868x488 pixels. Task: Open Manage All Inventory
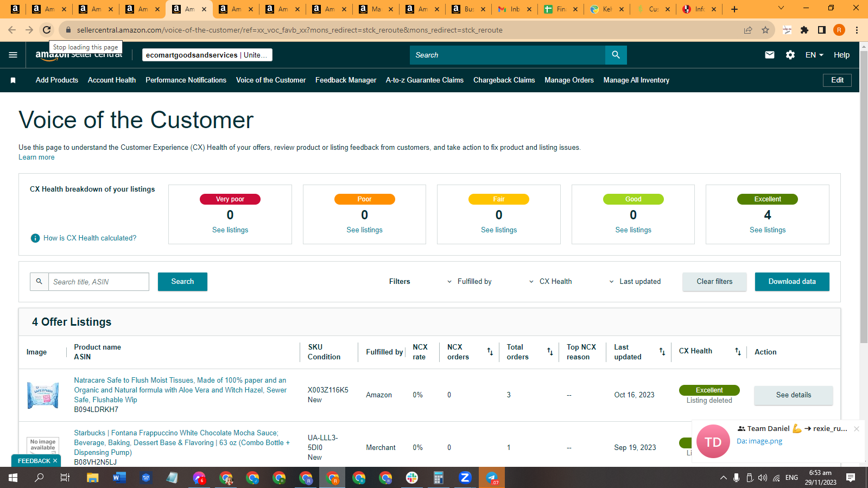636,80
